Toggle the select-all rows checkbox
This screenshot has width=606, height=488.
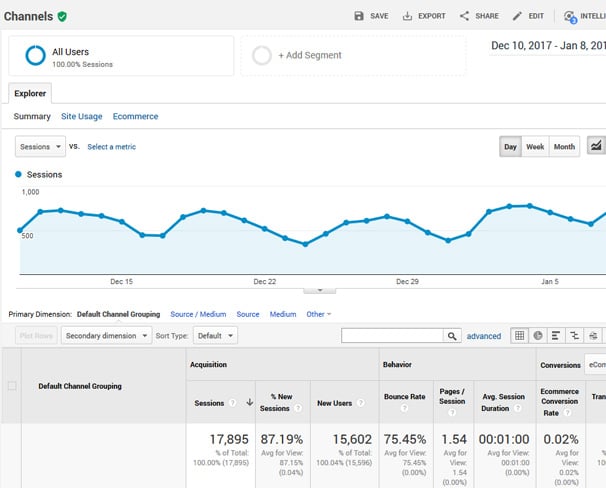point(12,386)
